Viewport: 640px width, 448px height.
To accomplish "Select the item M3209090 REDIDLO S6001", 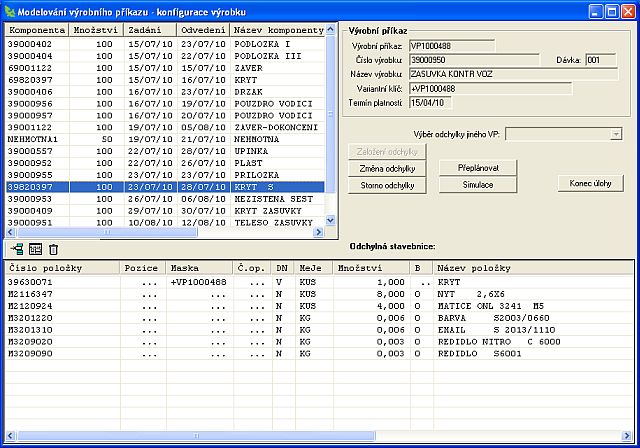I will 319,353.
